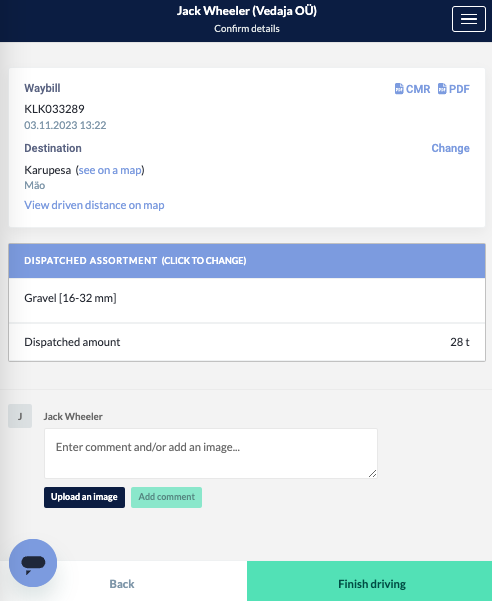Click the Add comment button

tap(166, 497)
